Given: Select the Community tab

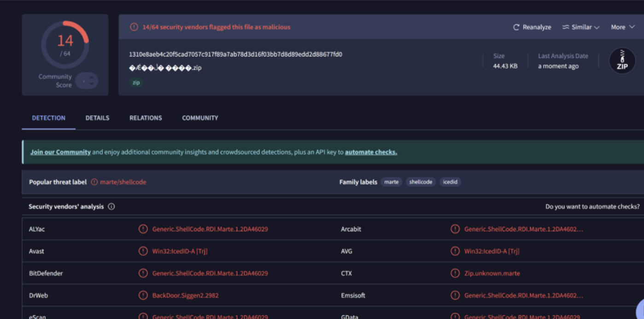Looking at the screenshot, I should point(200,118).
